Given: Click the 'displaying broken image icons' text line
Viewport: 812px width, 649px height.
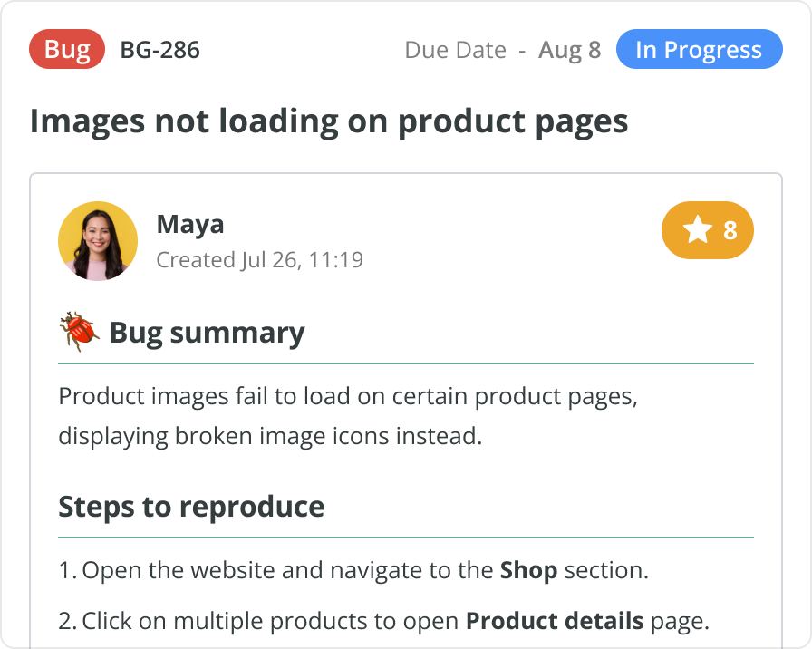Looking at the screenshot, I should [x=270, y=436].
